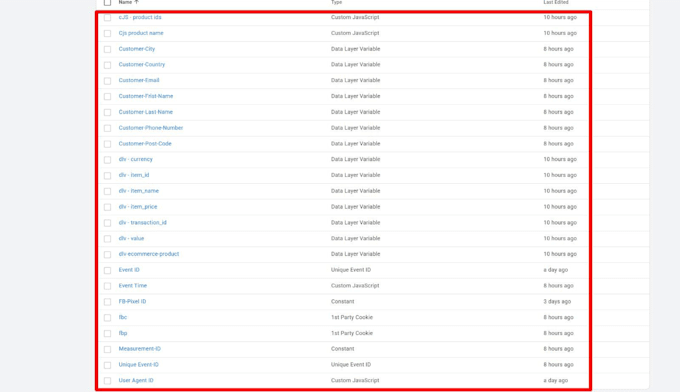Select the 'dlv - transaction_id' checkbox
680x392 pixels.
tap(107, 223)
